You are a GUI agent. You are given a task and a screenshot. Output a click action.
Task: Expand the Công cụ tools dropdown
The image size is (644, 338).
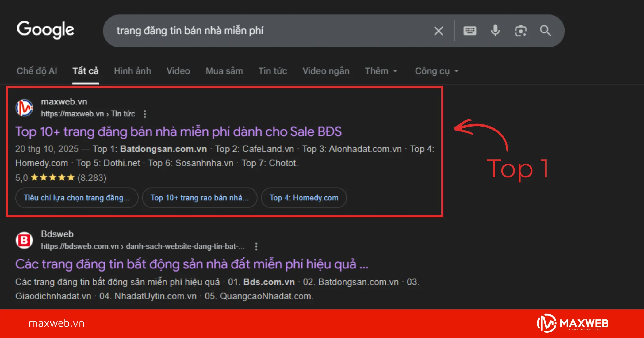tap(436, 71)
